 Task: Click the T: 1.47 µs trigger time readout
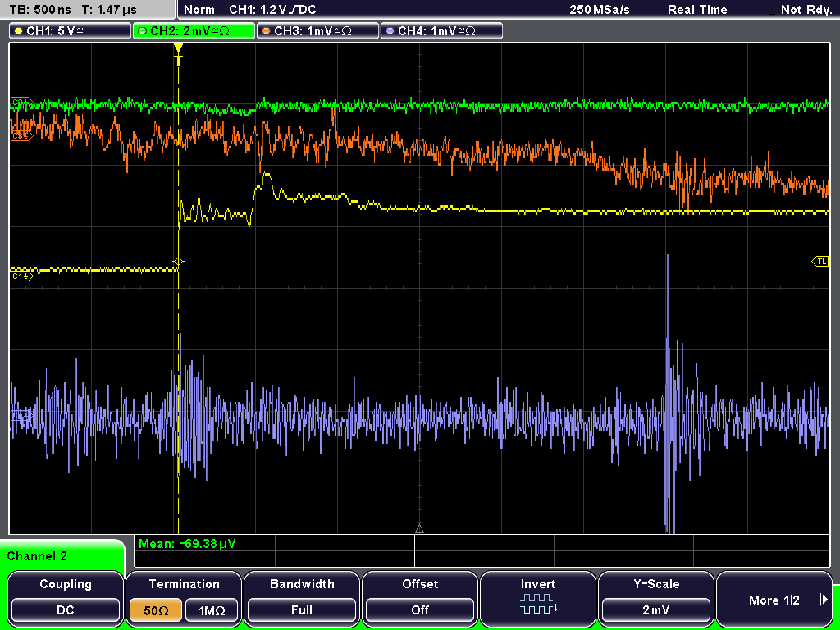[x=109, y=10]
